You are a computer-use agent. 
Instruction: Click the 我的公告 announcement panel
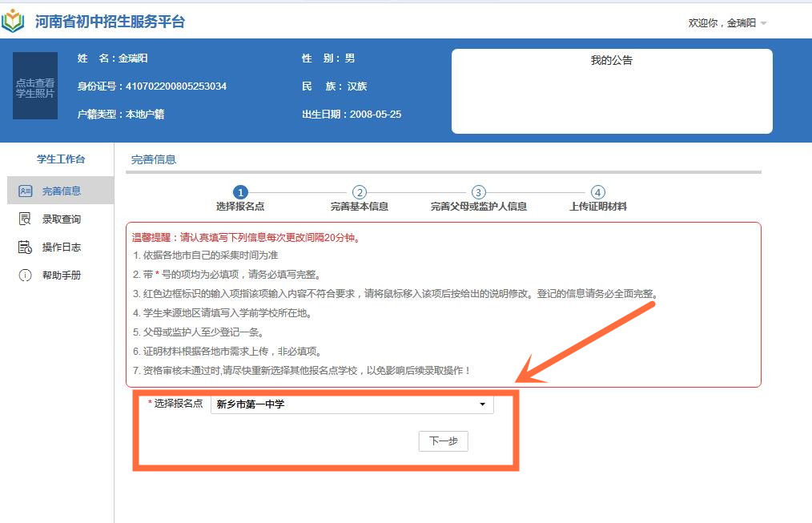click(x=612, y=91)
